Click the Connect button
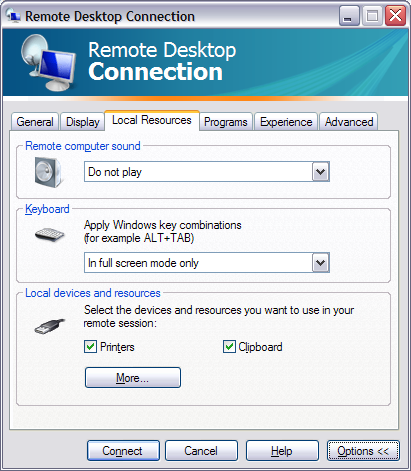Screen dimensions: 411x471 [123, 451]
